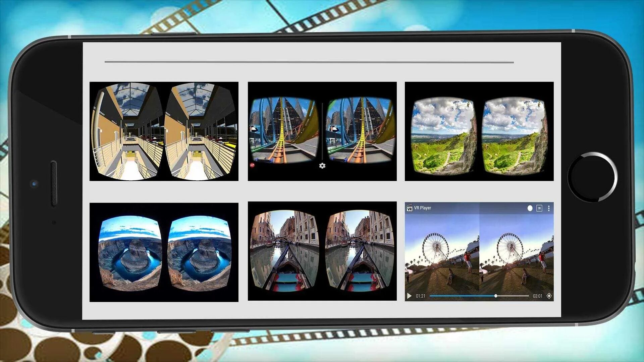Click the 01:21 elapsed time label
Screen dimensions: 644x362
pos(420,296)
